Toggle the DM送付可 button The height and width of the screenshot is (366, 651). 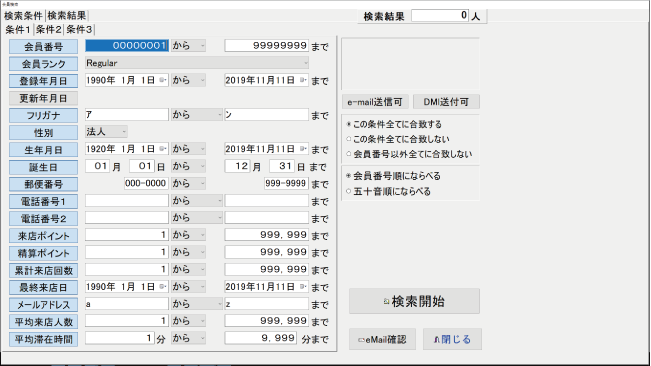pyautogui.click(x=446, y=102)
